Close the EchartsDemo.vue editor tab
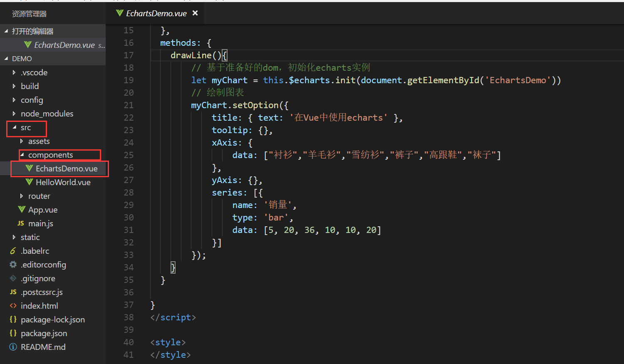Screen dimensions: 624x364 pyautogui.click(x=195, y=13)
